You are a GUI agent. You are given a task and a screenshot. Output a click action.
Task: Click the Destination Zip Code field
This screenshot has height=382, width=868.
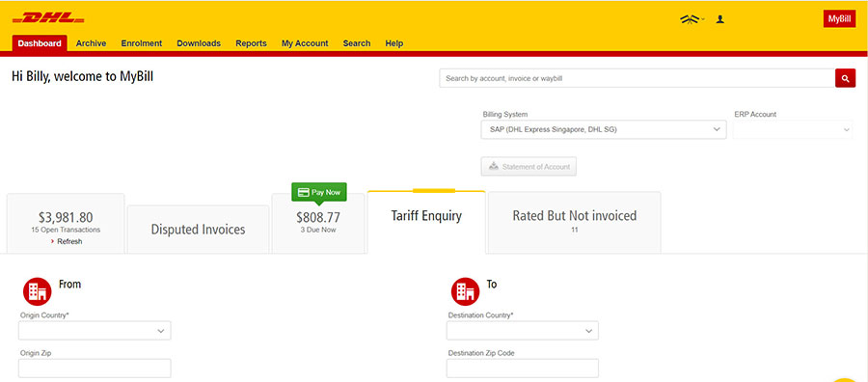pyautogui.click(x=523, y=368)
